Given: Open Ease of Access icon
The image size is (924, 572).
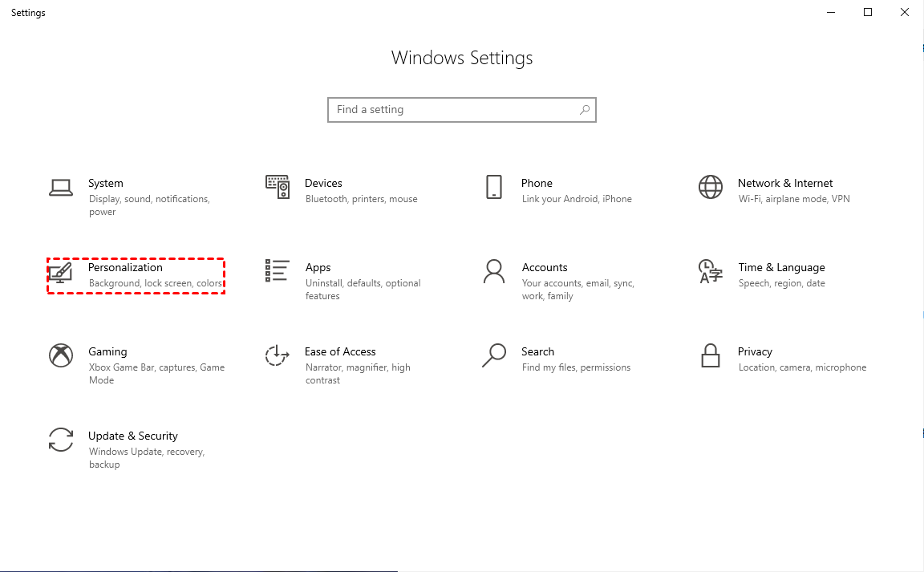Looking at the screenshot, I should click(x=277, y=355).
